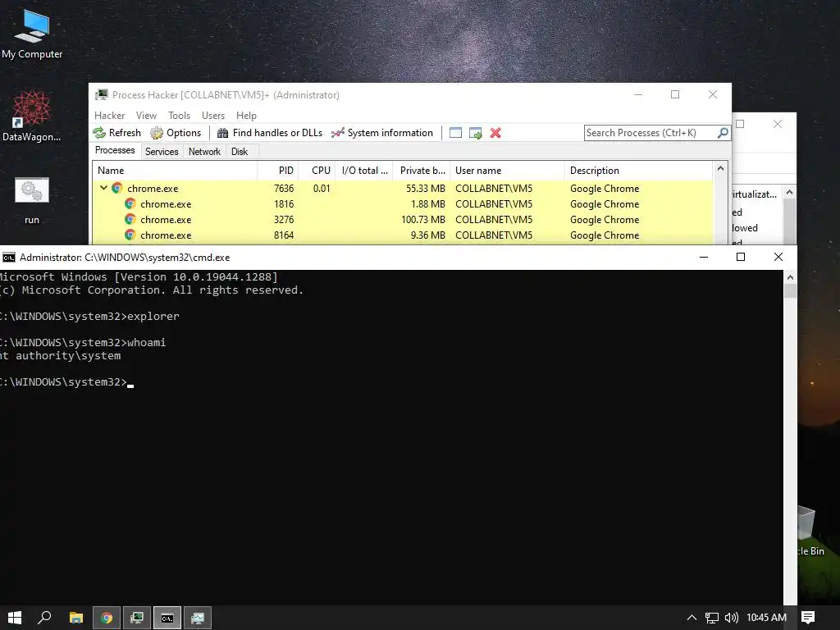Open File Explorer from taskbar
This screenshot has height=630, width=840.
tap(76, 618)
